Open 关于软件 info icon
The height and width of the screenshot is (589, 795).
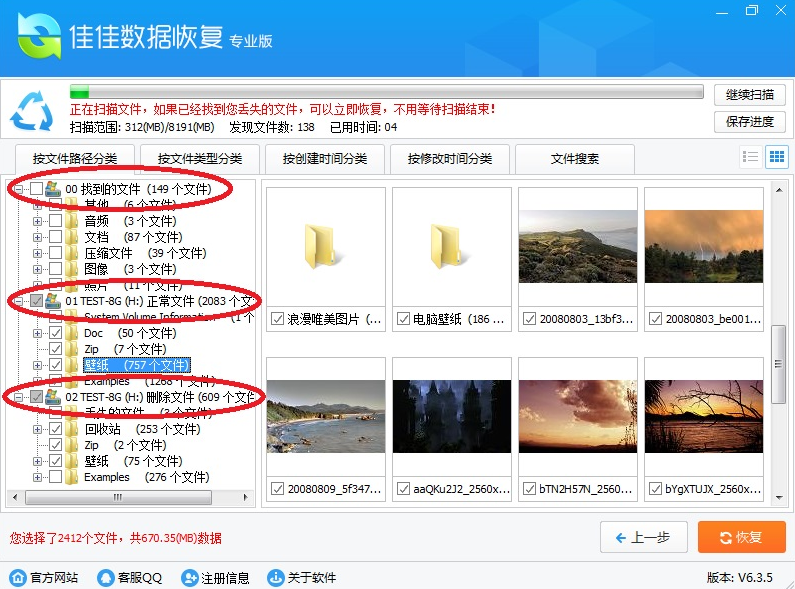(x=276, y=577)
